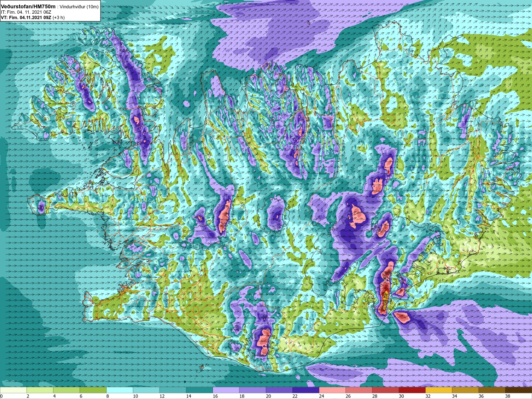The width and height of the screenshot is (532, 399).
Task: Click the dark red 30–32 legend swatch
Action: coord(412,390)
